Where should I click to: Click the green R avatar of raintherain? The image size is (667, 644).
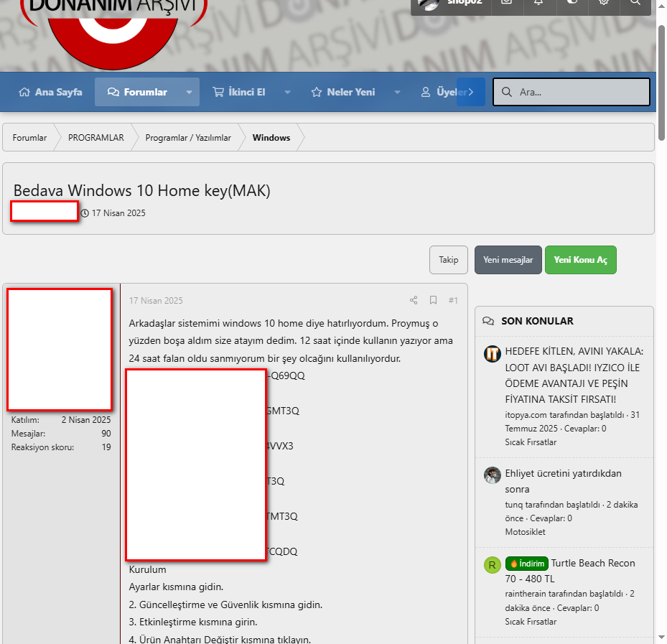[x=492, y=565]
